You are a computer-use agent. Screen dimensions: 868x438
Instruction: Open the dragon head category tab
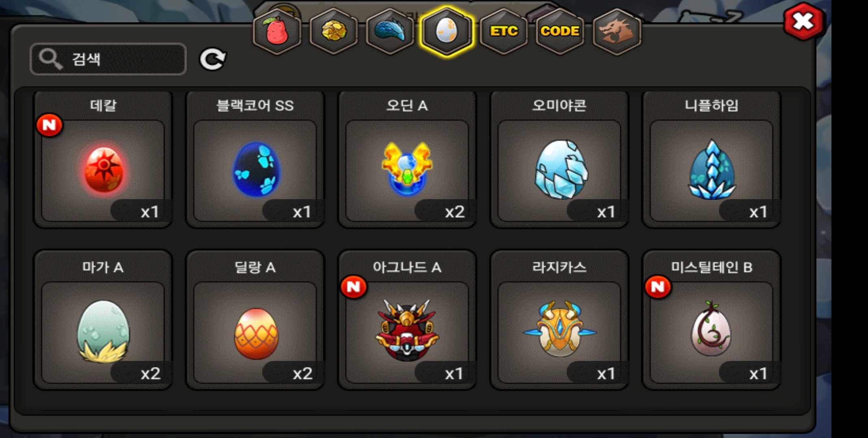click(x=617, y=32)
